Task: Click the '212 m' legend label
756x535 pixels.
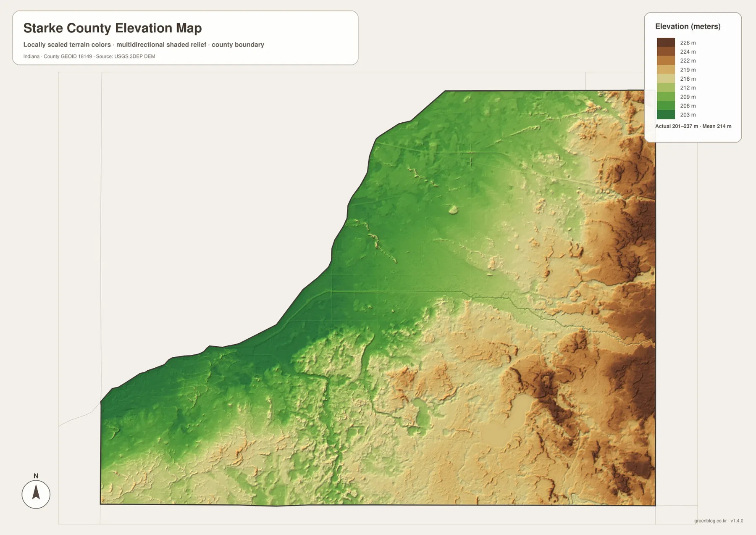Action: [x=688, y=88]
